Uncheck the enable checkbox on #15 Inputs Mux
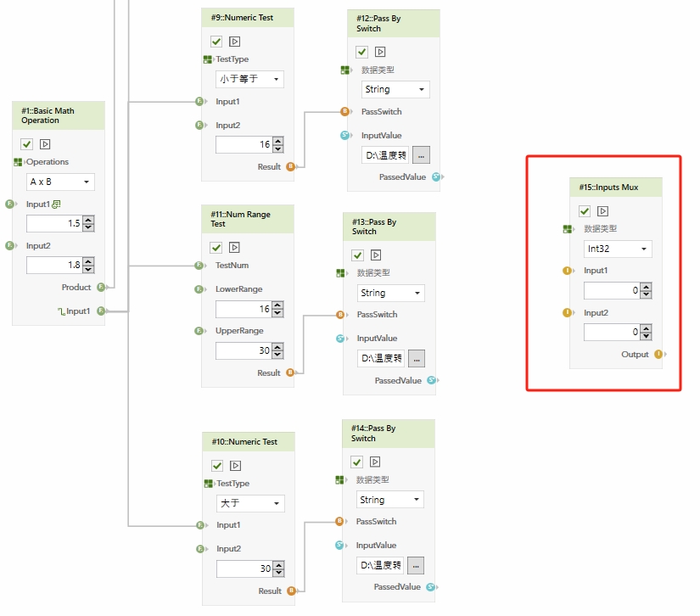The image size is (700, 616). point(585,211)
